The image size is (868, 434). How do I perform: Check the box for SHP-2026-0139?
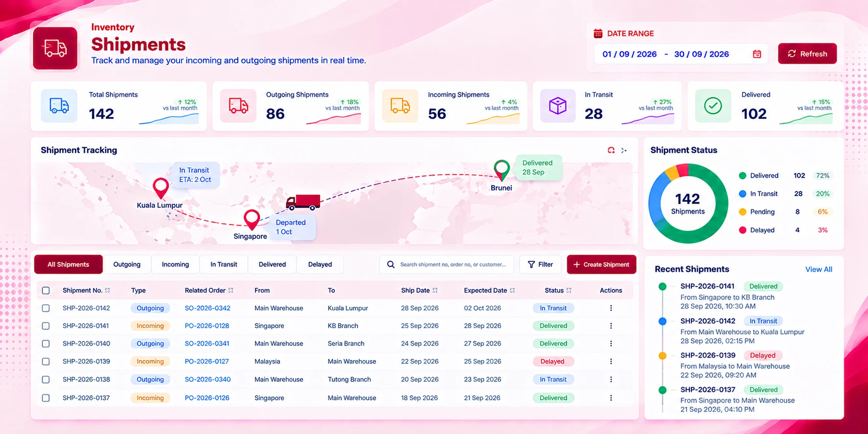pos(46,362)
